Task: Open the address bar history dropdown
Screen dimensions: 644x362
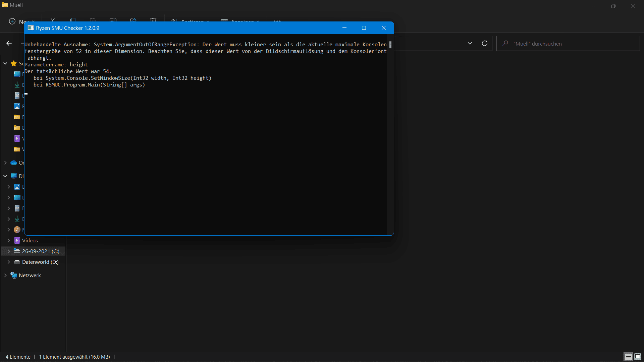Action: coord(470,43)
